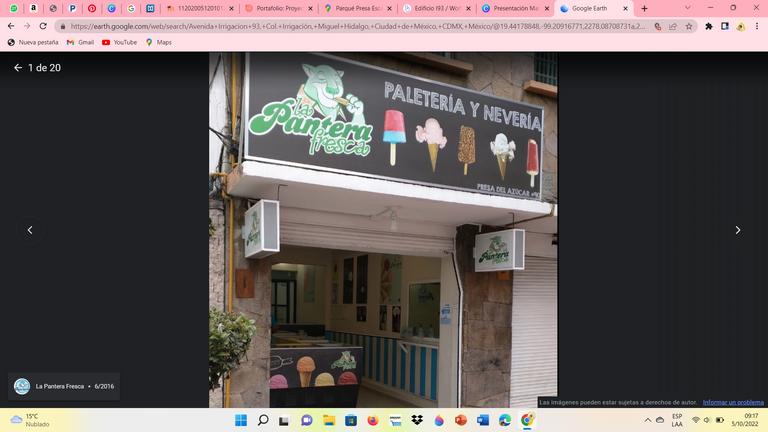Click the La Pantera Fresca storefront photo
Image resolution: width=768 pixels, height=432 pixels.
pyautogui.click(x=383, y=230)
